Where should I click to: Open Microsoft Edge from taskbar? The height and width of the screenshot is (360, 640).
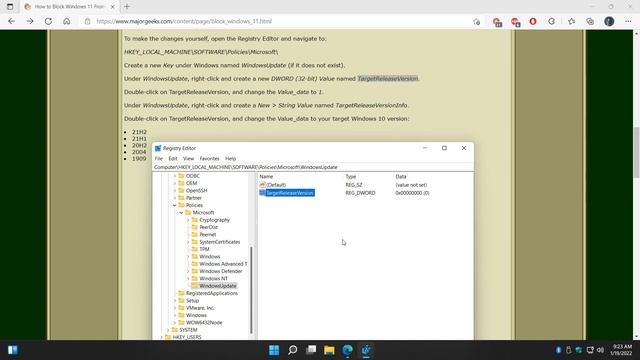pos(348,350)
